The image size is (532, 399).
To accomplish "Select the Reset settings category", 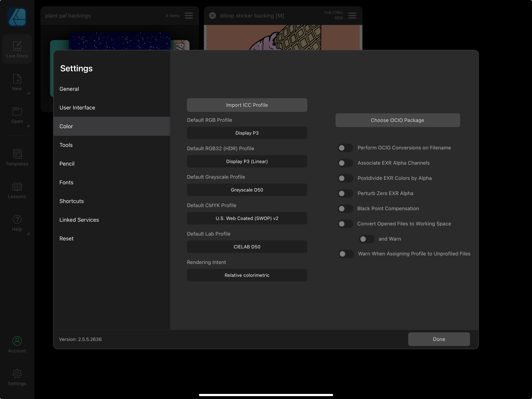I will pyautogui.click(x=112, y=238).
